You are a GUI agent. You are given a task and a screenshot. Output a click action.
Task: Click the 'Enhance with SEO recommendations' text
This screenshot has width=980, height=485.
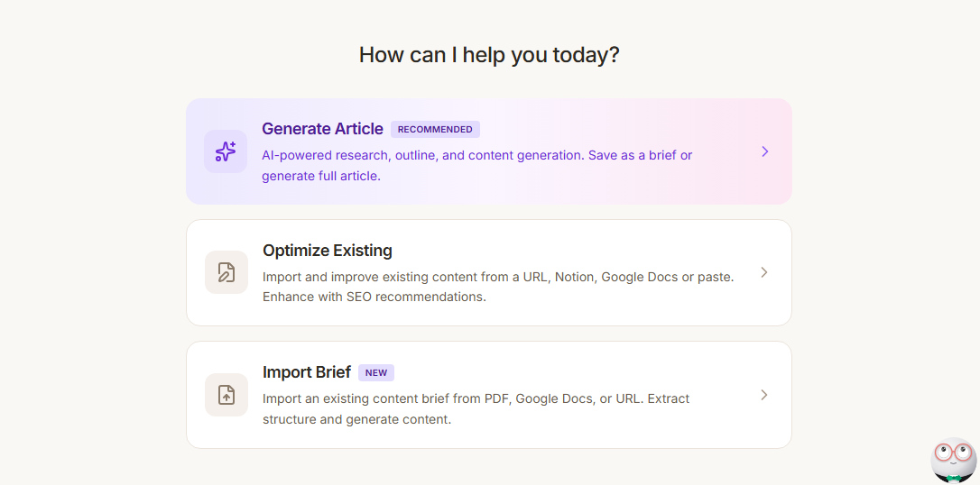(374, 297)
